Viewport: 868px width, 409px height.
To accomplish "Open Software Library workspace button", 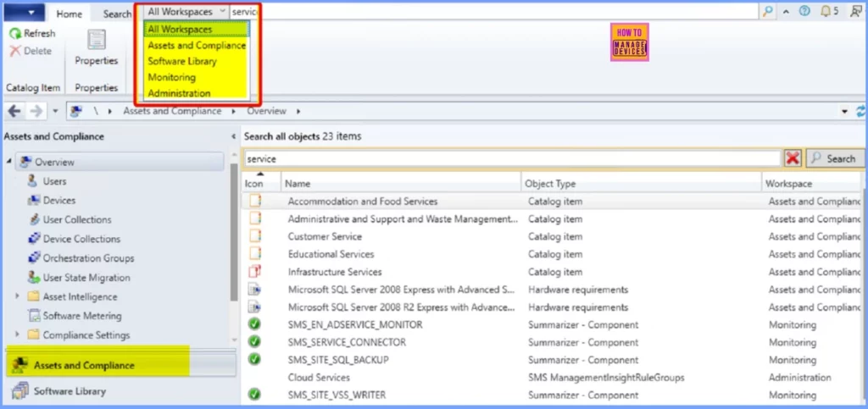I will [x=120, y=390].
